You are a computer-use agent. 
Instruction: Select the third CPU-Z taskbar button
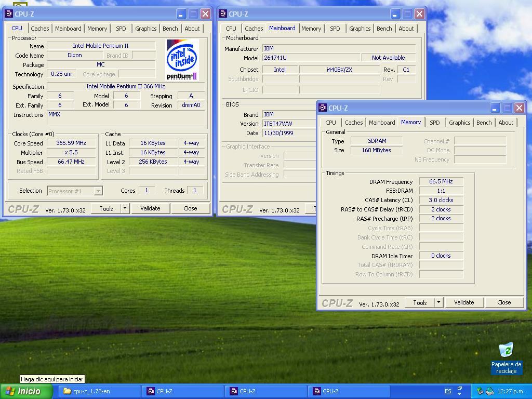[x=350, y=391]
